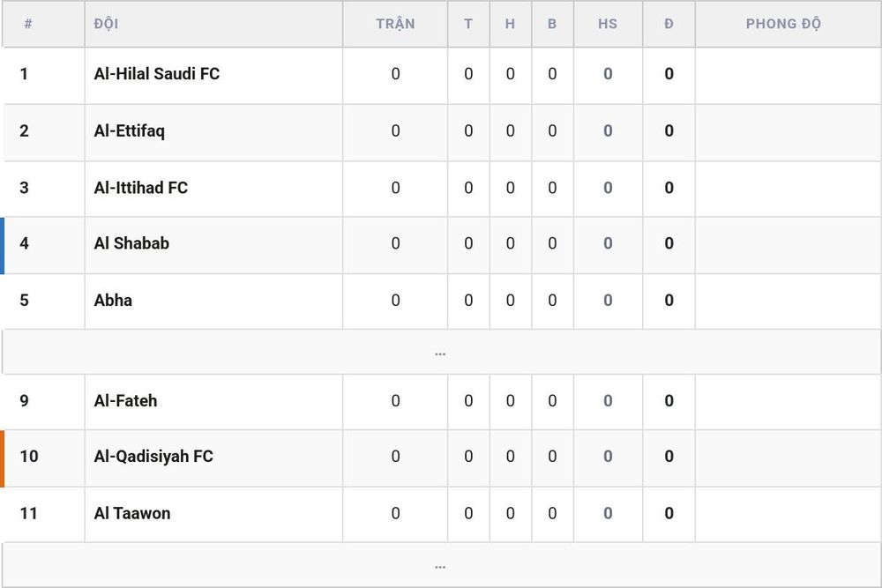Open the Al-Hilal Saudi FC team link
Screen dimensions: 882x588
(x=156, y=74)
